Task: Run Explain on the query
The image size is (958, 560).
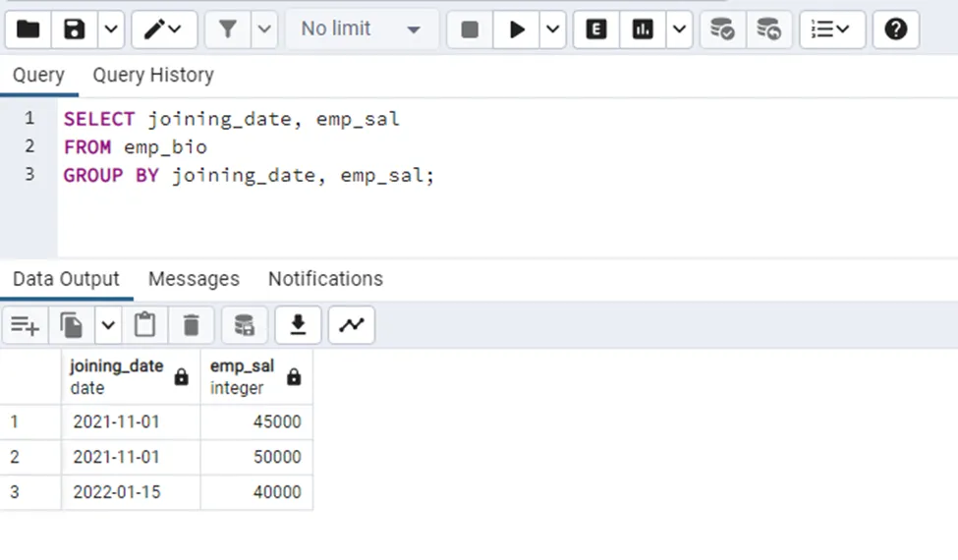Action: click(596, 29)
